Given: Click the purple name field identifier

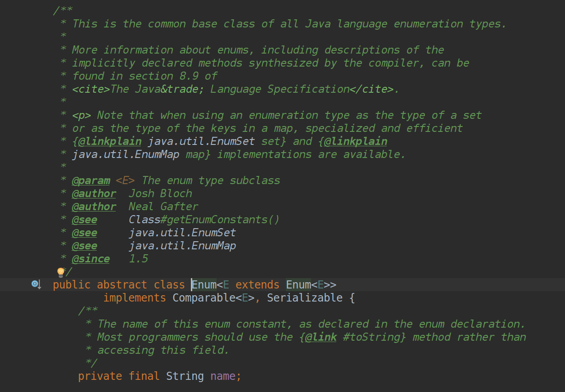Looking at the screenshot, I should click(223, 376).
